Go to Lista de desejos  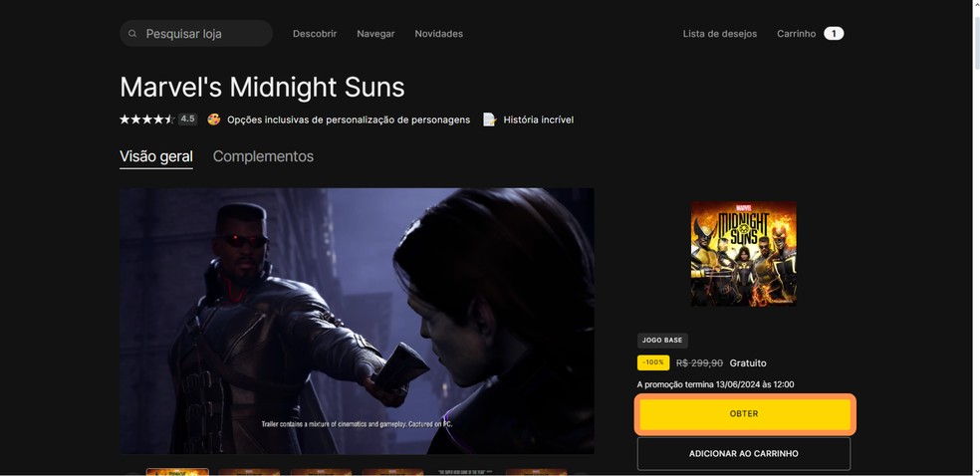[x=719, y=34]
